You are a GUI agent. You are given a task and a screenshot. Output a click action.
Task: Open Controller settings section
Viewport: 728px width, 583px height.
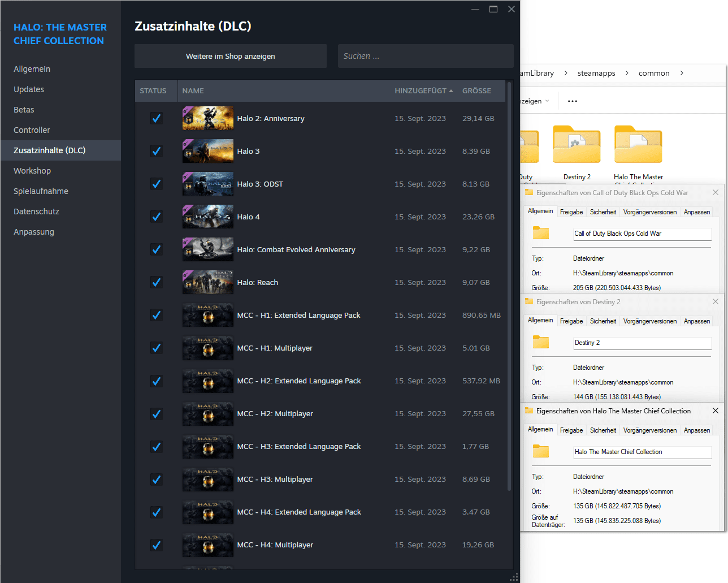60,130
